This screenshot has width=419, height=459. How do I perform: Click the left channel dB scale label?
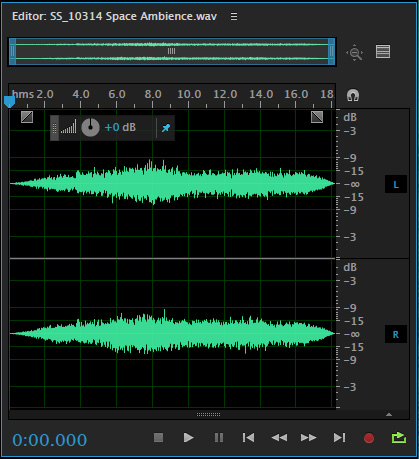[x=350, y=117]
